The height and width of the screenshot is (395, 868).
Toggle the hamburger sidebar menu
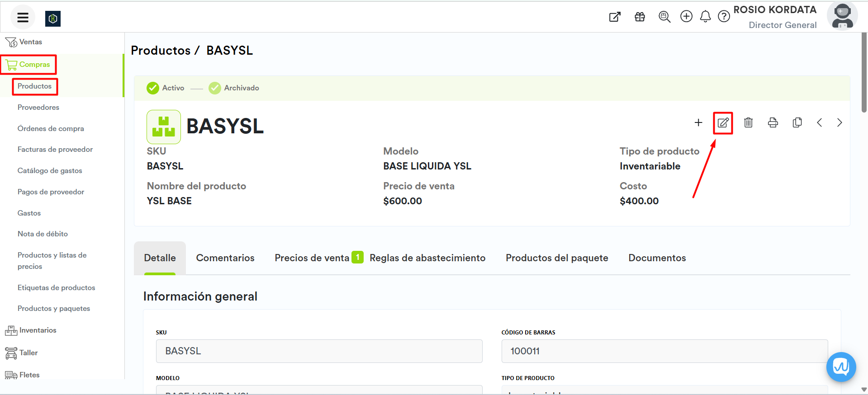pyautogui.click(x=23, y=18)
